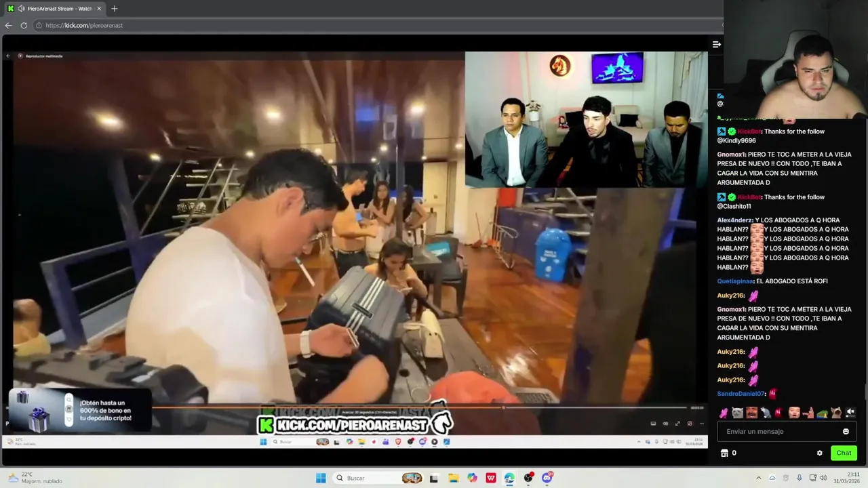
Task: Open the Windows Start menu
Action: 321,478
